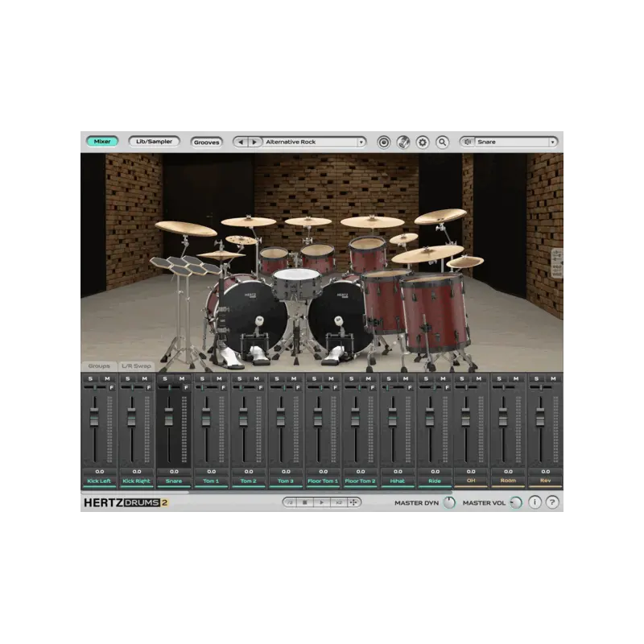
Task: Click the F button on Floor Tom 2 channel
Action: point(373,388)
